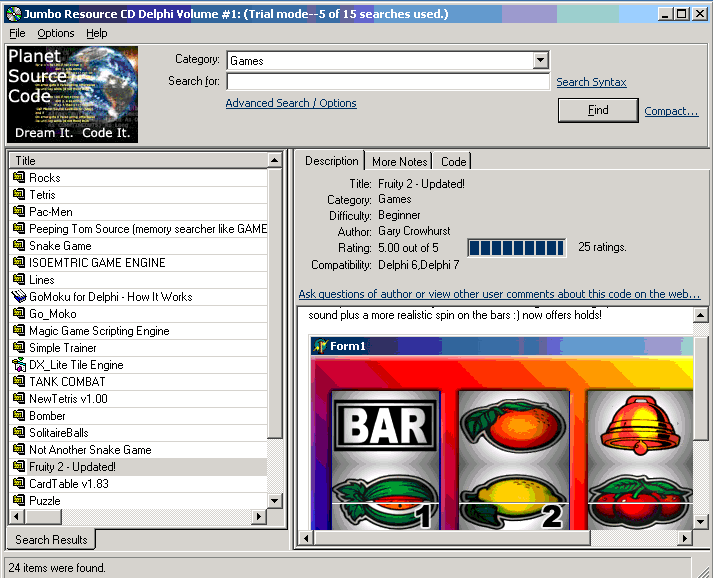Viewport: 713px width, 578px height.
Task: Select the Pac-Men entry text
Action: 50,211
